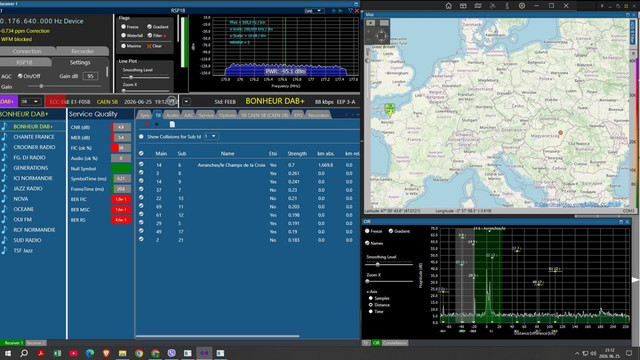This screenshot has width=640, height=360.
Task: Switch to the Constellation tab
Action: click(x=395, y=343)
